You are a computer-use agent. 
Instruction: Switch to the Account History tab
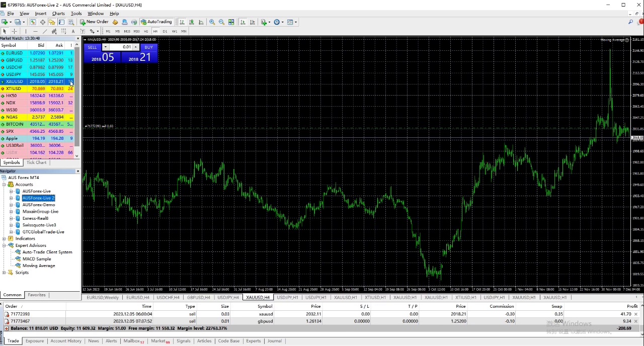(65, 341)
